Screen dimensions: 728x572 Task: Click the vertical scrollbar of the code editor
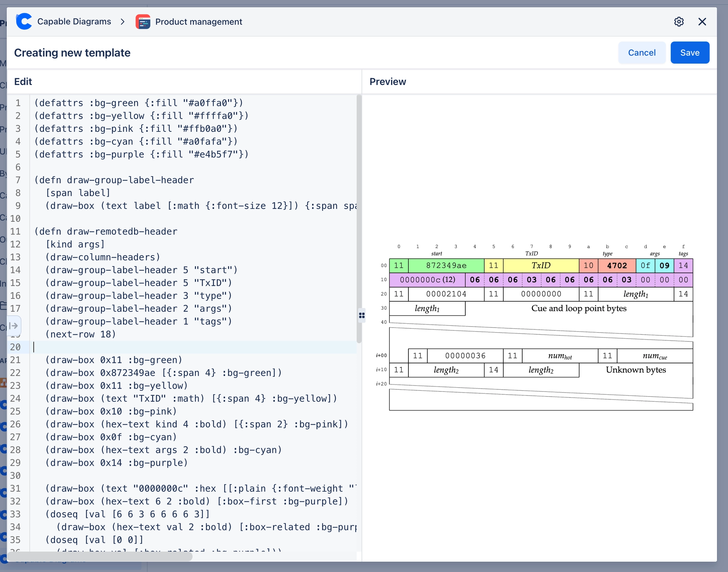(359, 213)
